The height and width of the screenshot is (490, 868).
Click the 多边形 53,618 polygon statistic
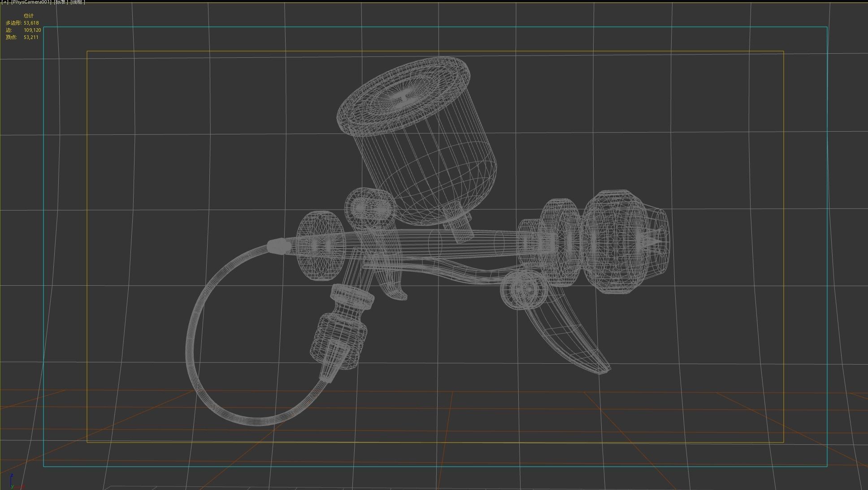[22, 22]
